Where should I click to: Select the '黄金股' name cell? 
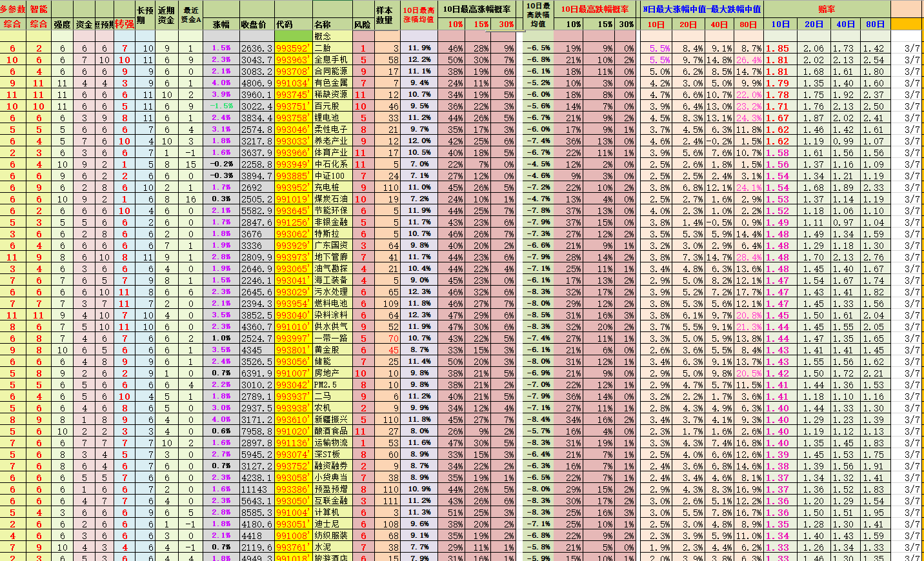point(332,350)
